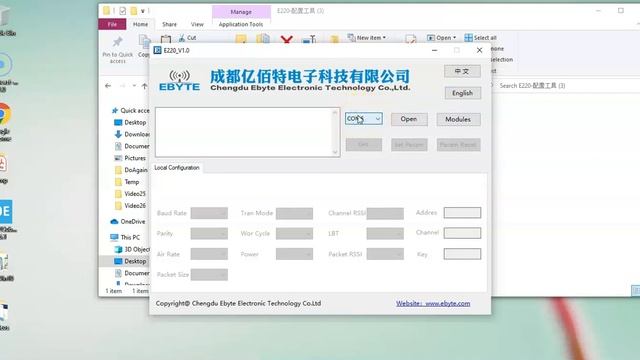Switch language with the 中文 button
The image size is (640, 360).
(462, 71)
